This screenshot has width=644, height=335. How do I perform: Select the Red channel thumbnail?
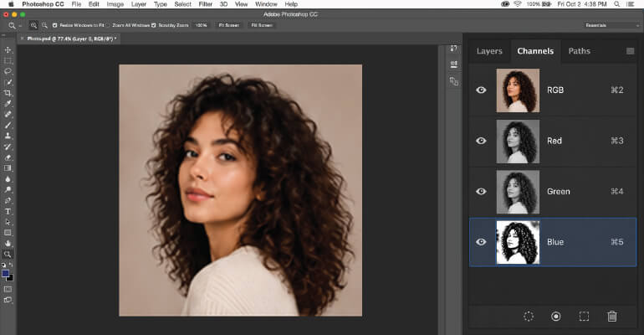pos(518,141)
